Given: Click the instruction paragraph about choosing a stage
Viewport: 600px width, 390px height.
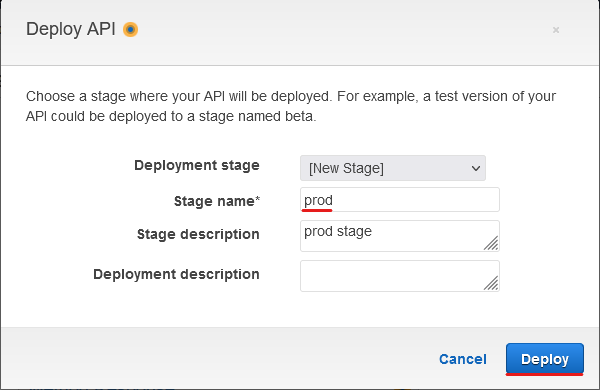Looking at the screenshot, I should pyautogui.click(x=291, y=106).
